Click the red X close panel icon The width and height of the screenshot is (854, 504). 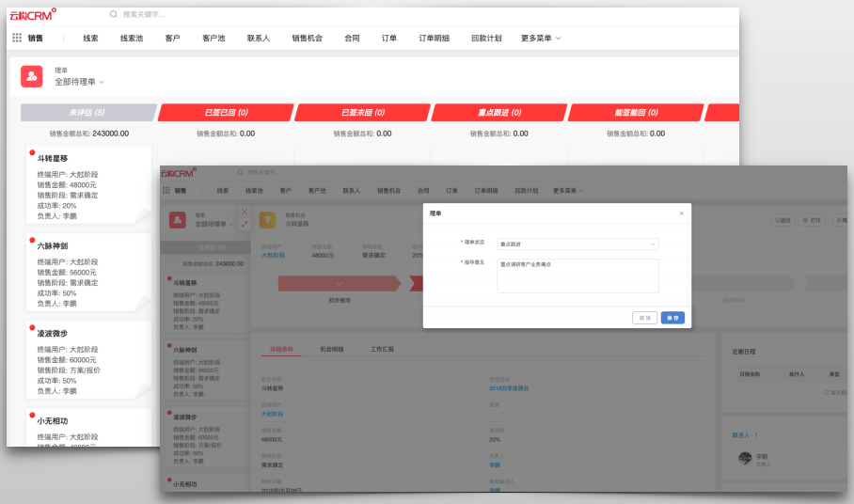(245, 212)
